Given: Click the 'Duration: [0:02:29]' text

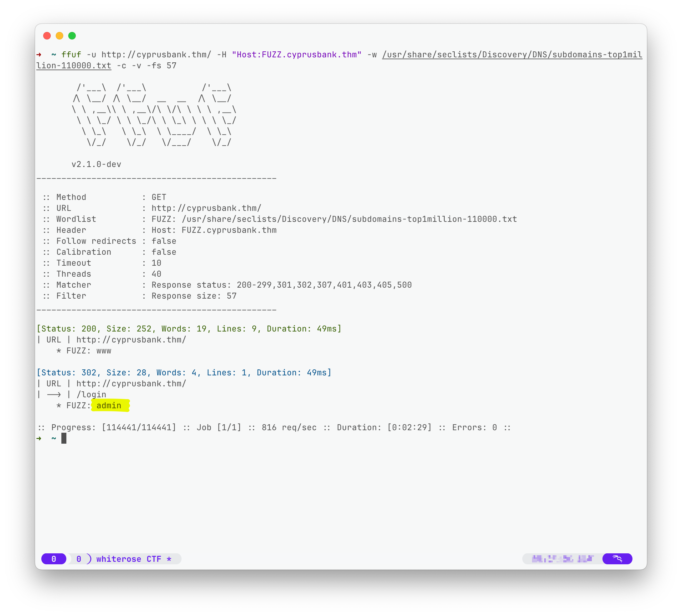Looking at the screenshot, I should tap(384, 427).
